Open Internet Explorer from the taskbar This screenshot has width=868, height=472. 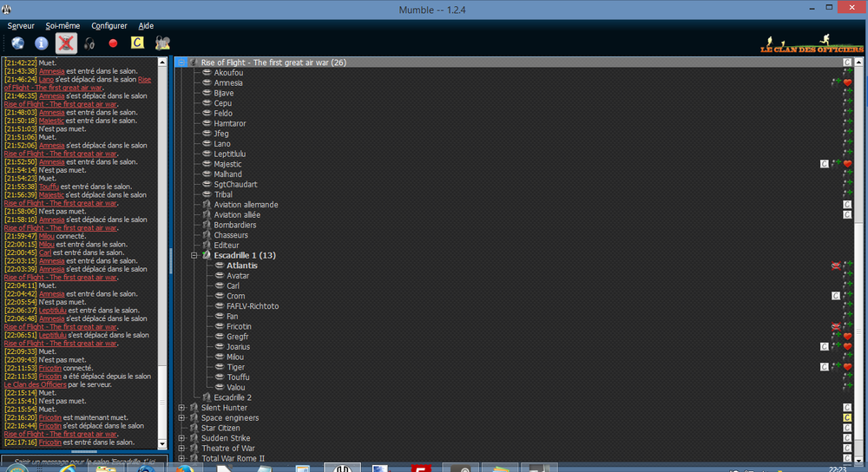(69, 469)
